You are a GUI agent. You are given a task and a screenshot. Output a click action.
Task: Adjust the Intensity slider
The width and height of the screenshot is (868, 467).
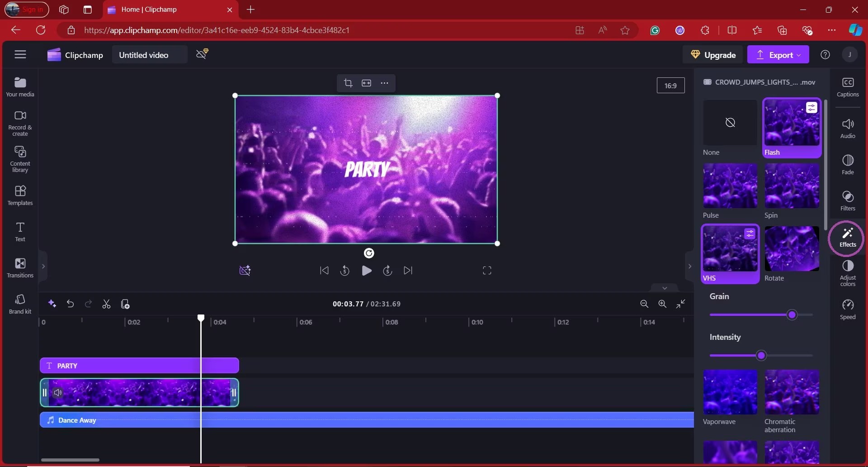point(761,355)
